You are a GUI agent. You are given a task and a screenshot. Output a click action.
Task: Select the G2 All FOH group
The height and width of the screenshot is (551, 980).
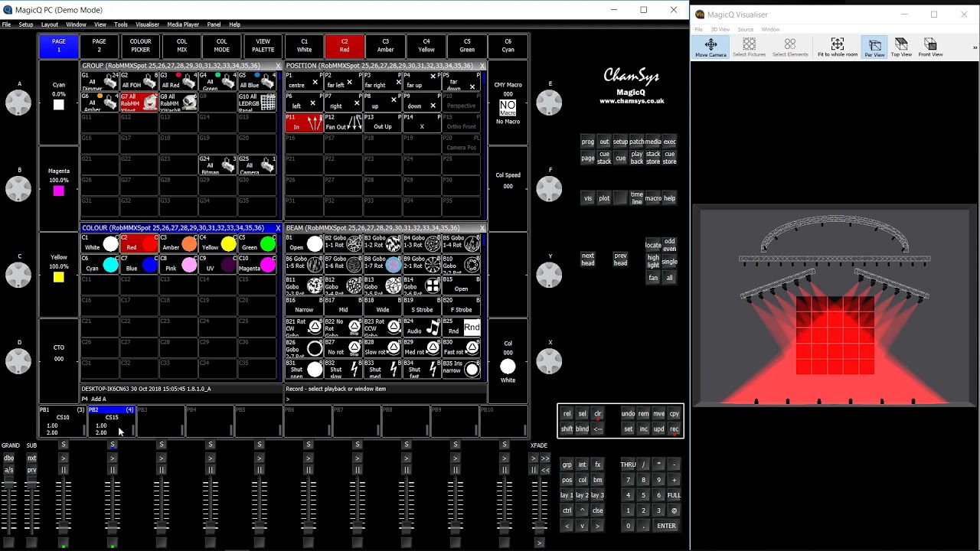(x=139, y=81)
